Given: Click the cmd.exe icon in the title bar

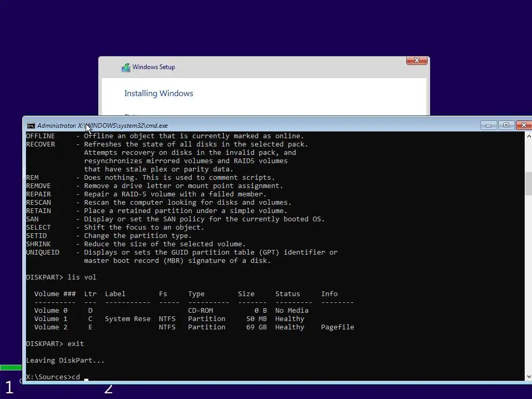Looking at the screenshot, I should point(31,126).
